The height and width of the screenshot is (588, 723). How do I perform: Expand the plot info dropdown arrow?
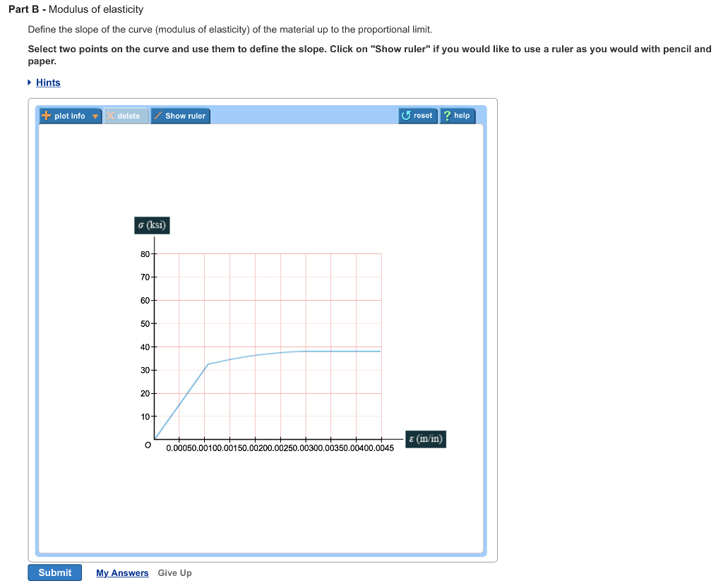click(x=95, y=115)
